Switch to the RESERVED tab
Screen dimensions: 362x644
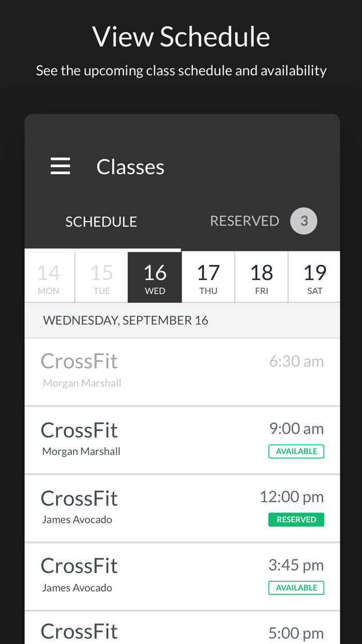pyautogui.click(x=245, y=220)
